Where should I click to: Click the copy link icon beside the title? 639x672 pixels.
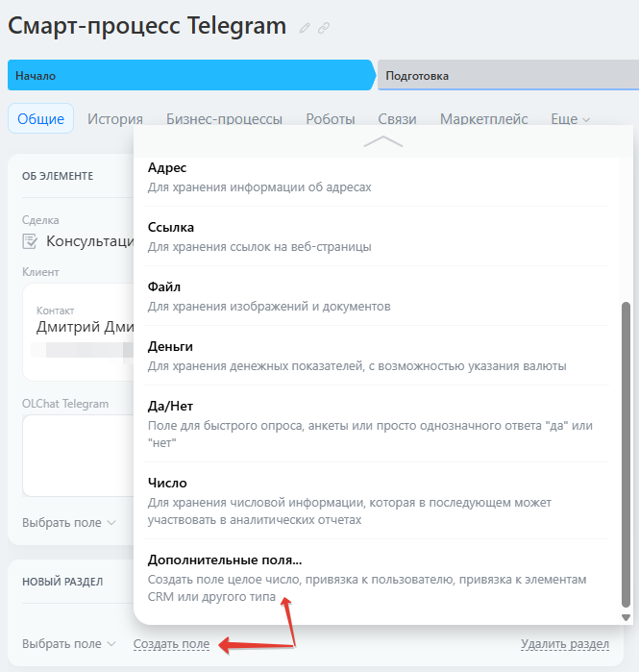click(x=324, y=28)
